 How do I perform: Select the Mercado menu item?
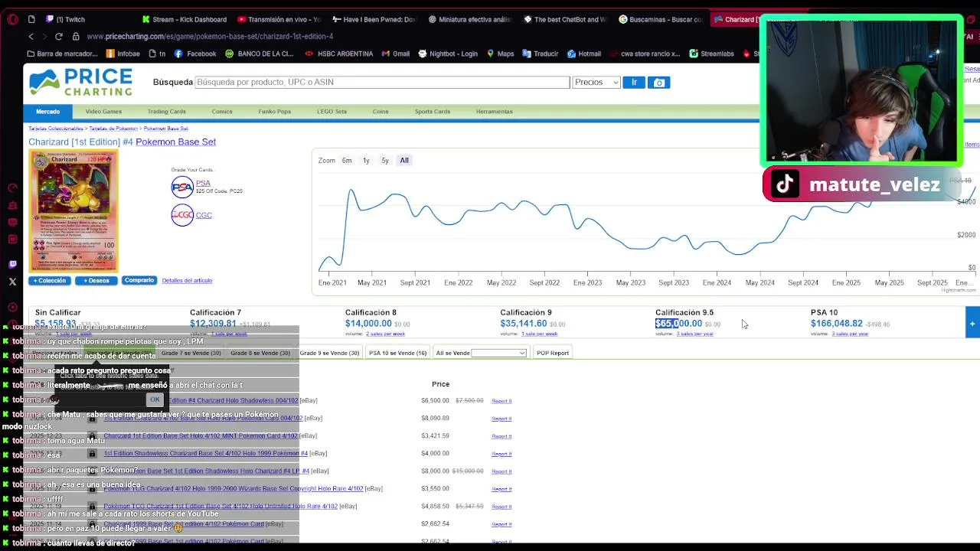click(47, 112)
